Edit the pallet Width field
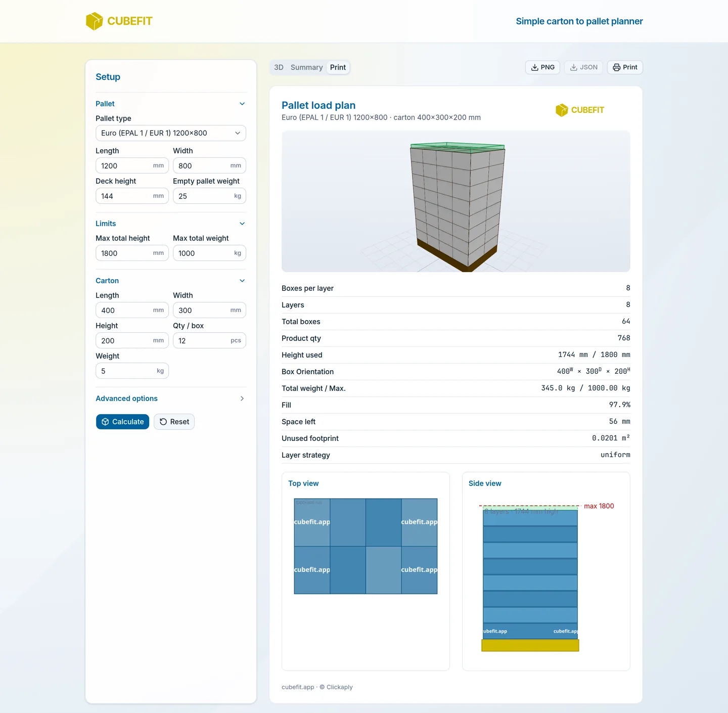The image size is (728, 713). click(x=209, y=165)
